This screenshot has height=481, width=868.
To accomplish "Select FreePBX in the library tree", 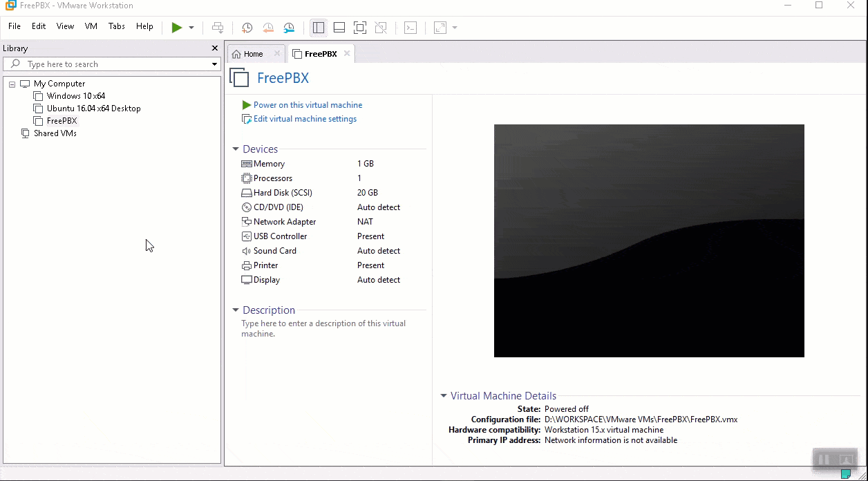I will tap(62, 121).
